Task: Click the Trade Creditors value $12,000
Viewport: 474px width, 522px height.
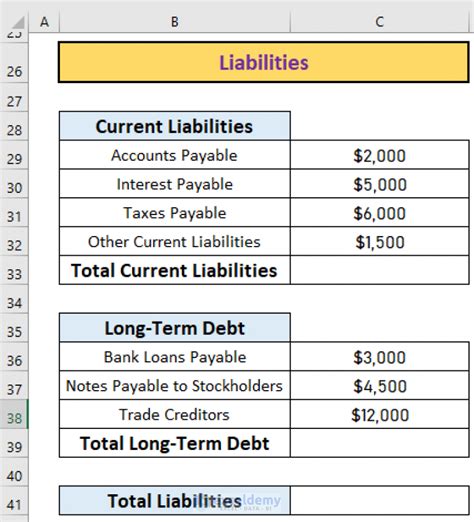Action: click(380, 414)
